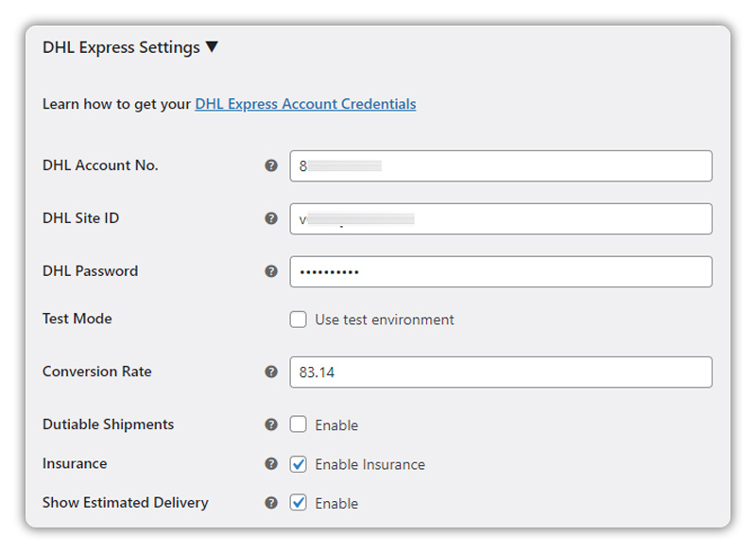Focus the DHL Account No. input field

coord(501,165)
